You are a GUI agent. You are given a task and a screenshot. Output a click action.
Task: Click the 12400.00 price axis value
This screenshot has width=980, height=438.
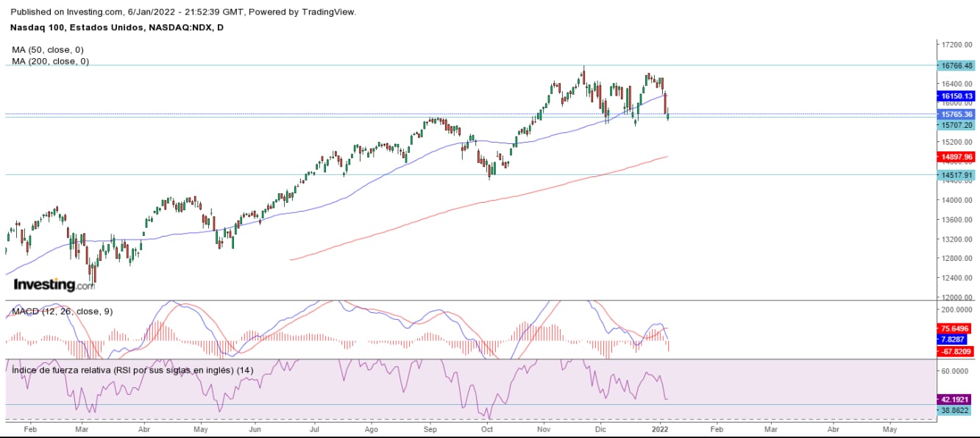tap(957, 278)
